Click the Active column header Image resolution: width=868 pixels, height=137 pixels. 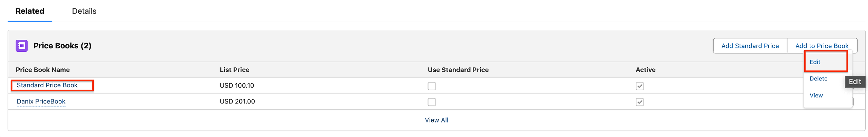tap(645, 70)
